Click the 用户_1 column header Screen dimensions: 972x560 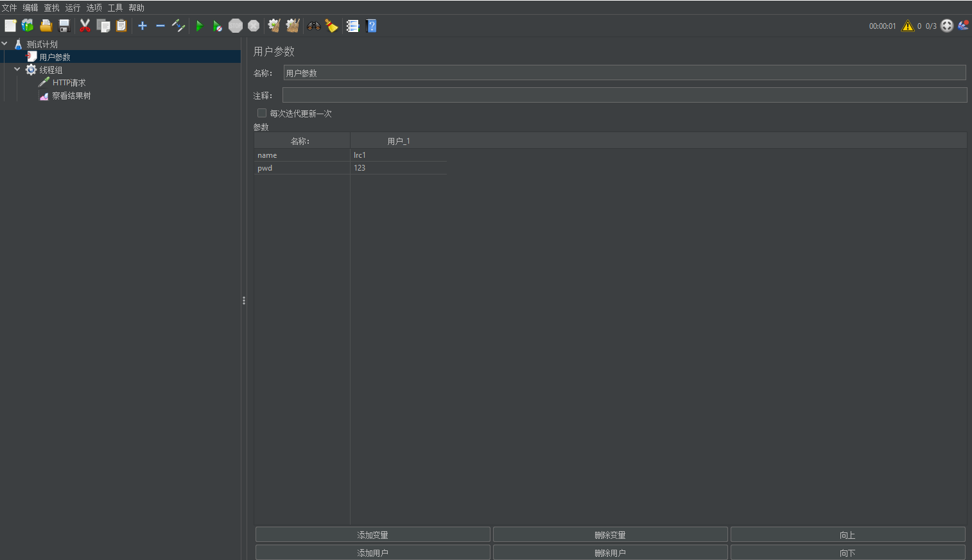click(399, 141)
